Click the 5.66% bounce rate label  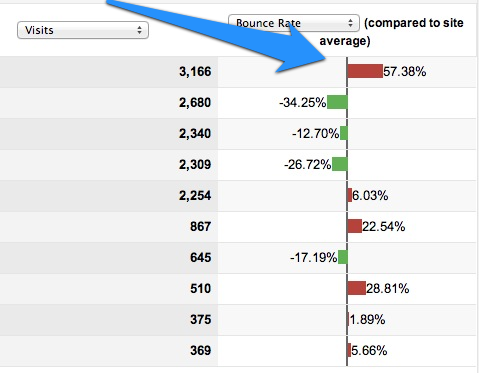[x=369, y=350]
